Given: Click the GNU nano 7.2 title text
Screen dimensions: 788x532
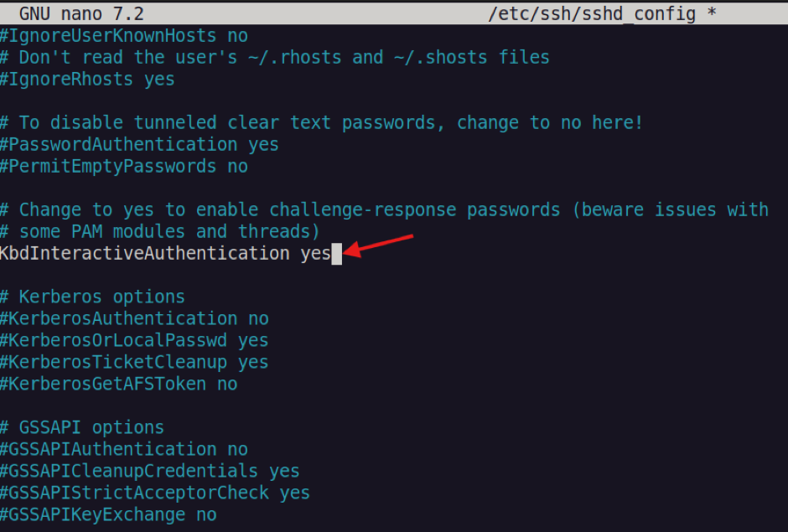Looking at the screenshot, I should (81, 14).
